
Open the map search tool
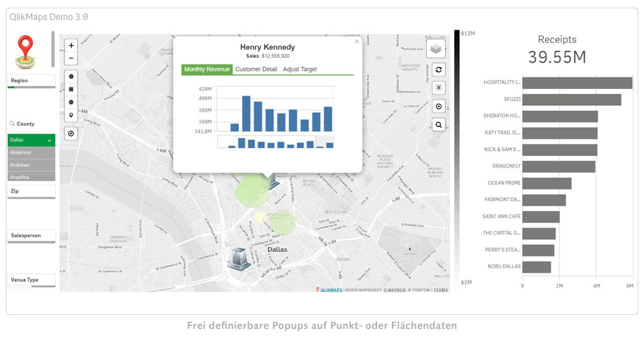coord(438,125)
